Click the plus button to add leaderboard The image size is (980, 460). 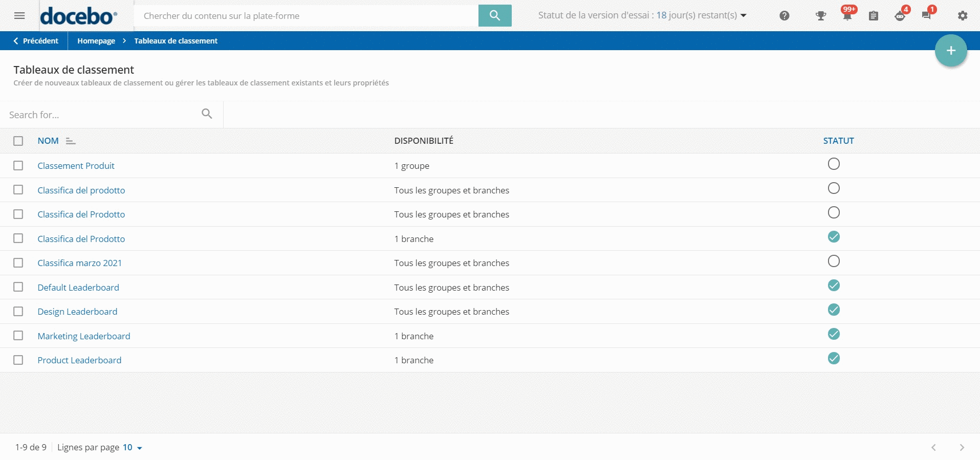point(950,51)
